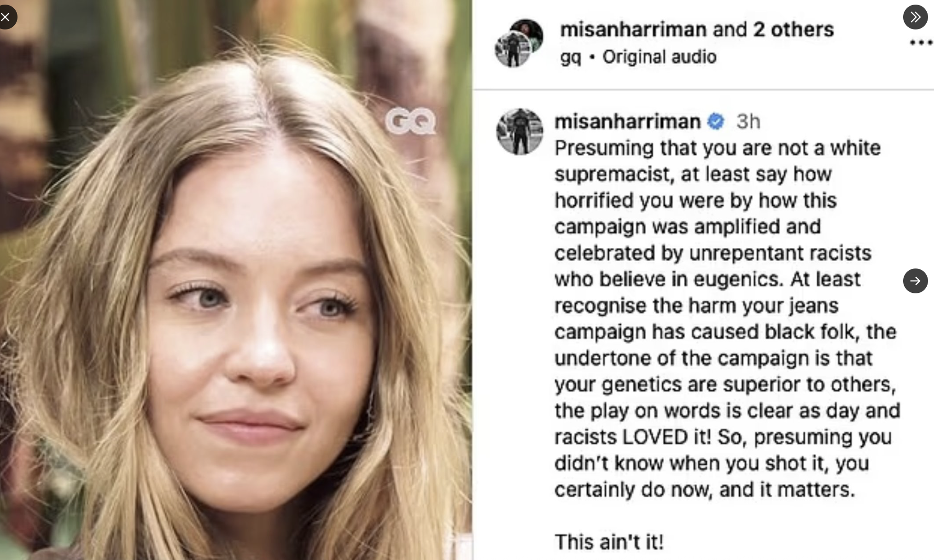Click the double chevron icon at top right
934x560 pixels.
(x=915, y=17)
